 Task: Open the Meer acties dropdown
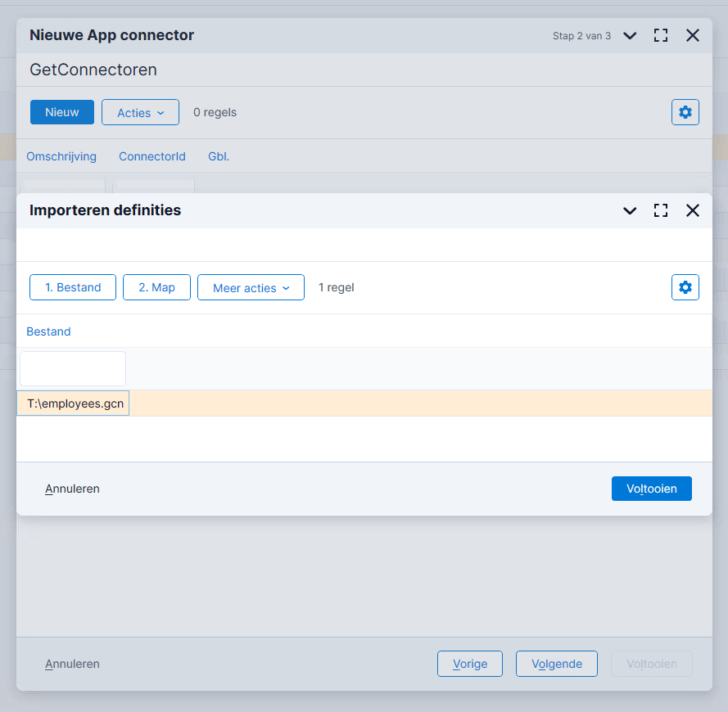coord(251,287)
